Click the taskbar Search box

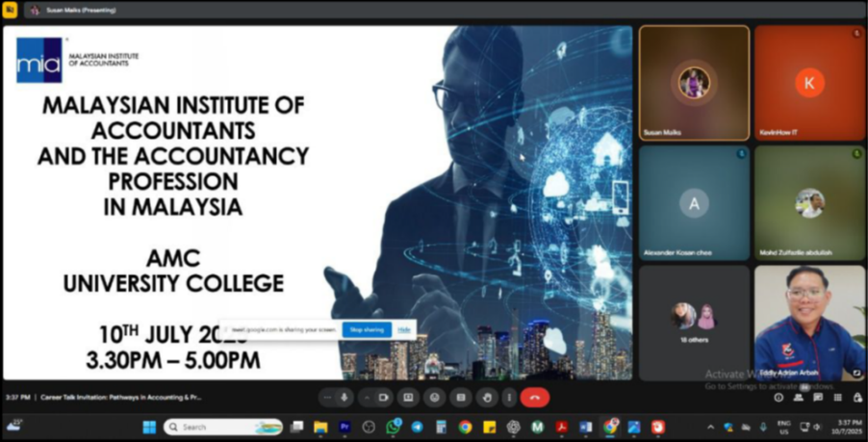[223, 427]
